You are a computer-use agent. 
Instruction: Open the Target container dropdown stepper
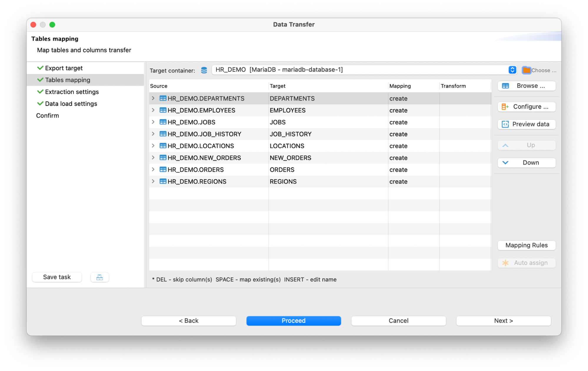pos(512,70)
